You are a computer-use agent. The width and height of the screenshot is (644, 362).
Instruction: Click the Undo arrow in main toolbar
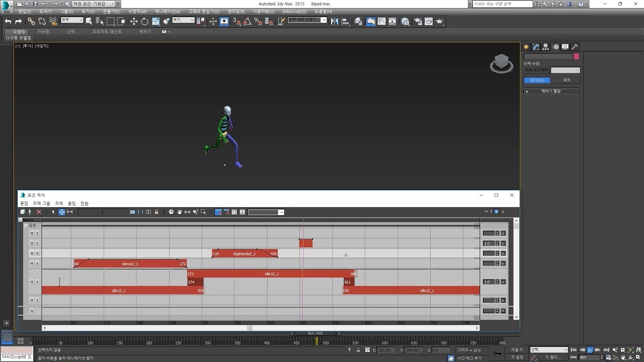(x=8, y=22)
